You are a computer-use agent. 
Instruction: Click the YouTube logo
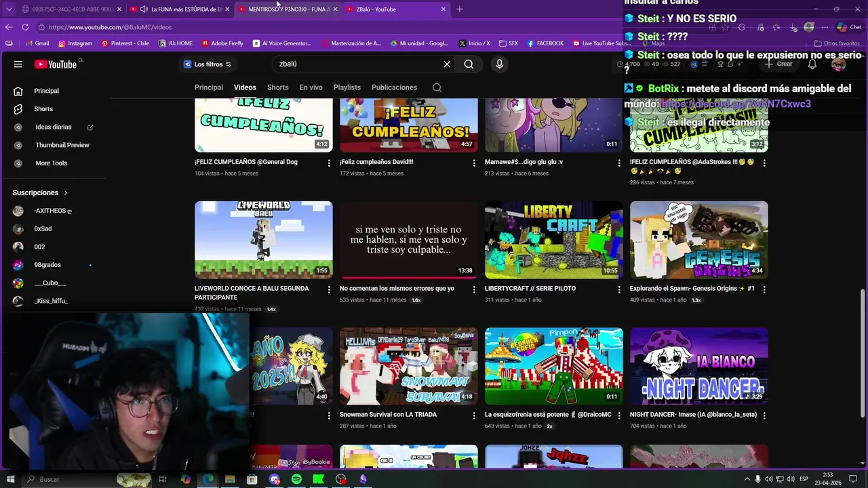[x=56, y=64]
